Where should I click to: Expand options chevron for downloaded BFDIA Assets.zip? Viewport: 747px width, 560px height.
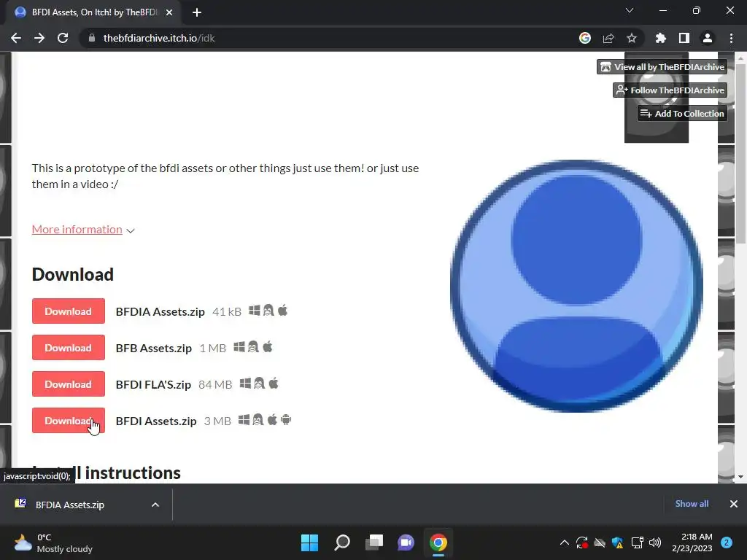click(155, 505)
